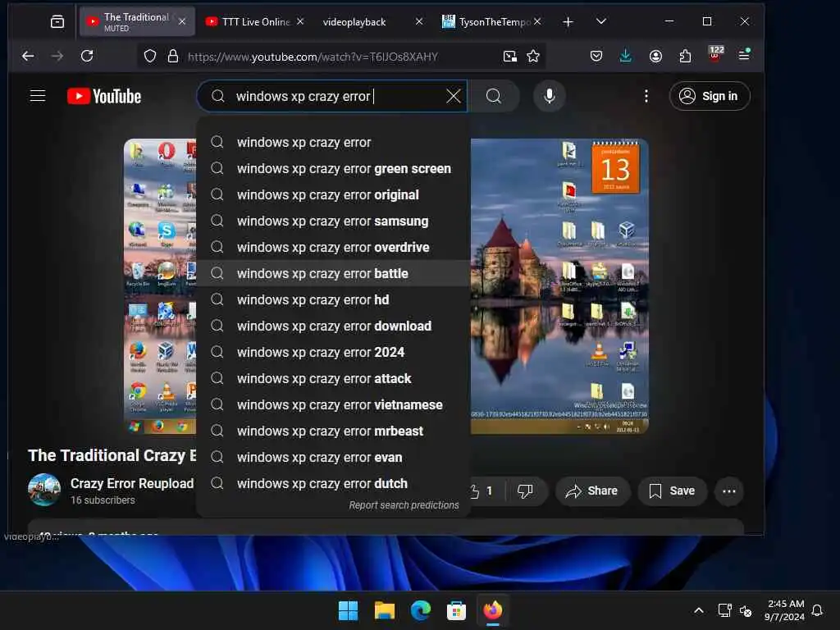Dislike the video with thumbs down

pos(526,491)
